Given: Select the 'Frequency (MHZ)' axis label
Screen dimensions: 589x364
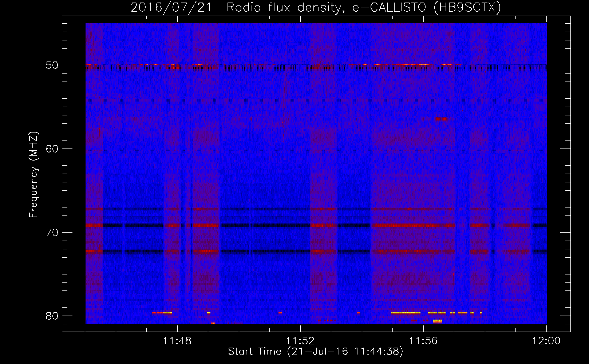Looking at the screenshot, I should (x=33, y=175).
